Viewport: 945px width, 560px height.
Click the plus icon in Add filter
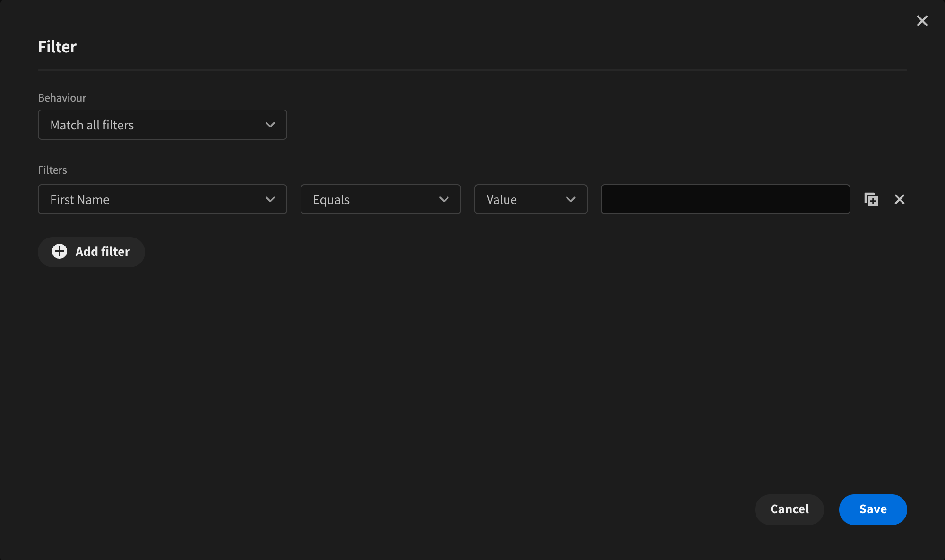(x=60, y=251)
